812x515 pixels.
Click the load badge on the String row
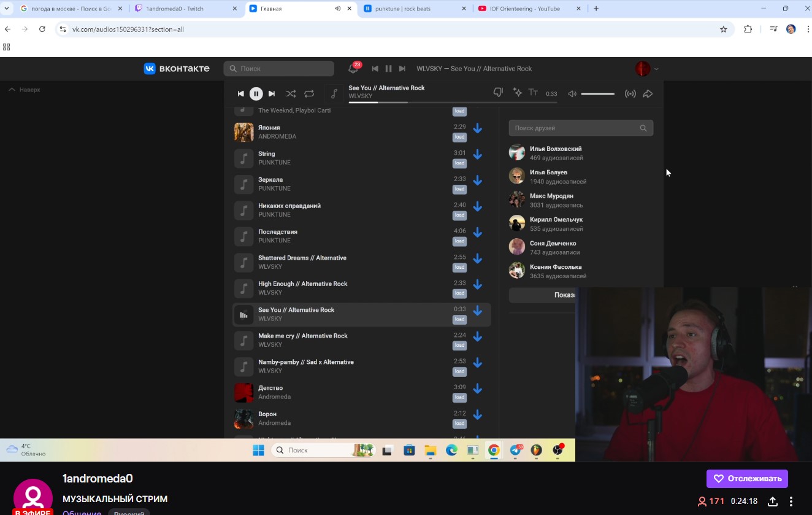(x=459, y=163)
